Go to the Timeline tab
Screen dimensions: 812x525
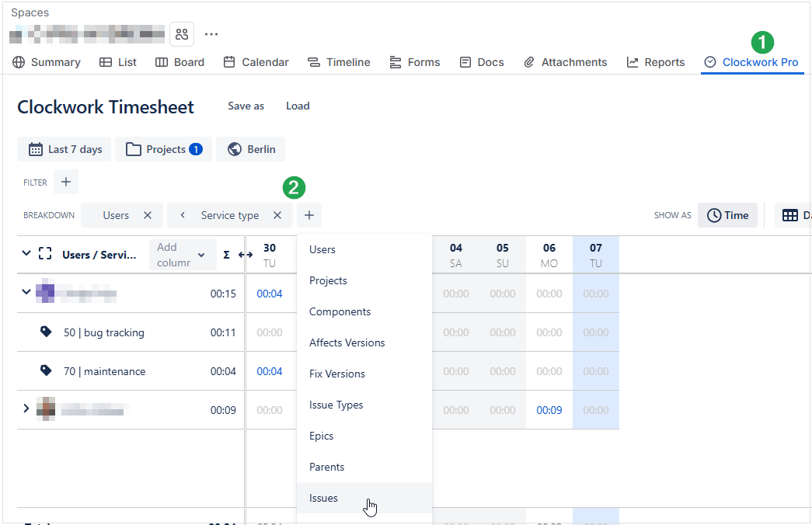[339, 62]
